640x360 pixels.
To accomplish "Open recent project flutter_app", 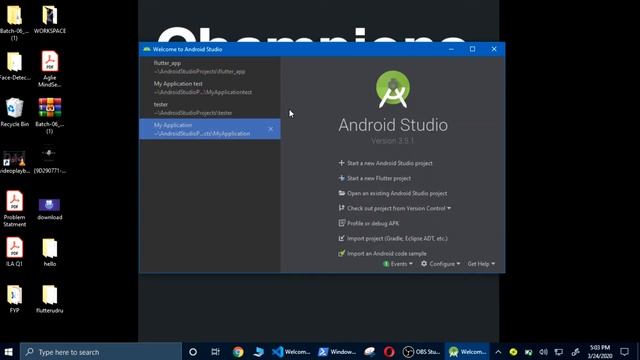I will (209, 67).
